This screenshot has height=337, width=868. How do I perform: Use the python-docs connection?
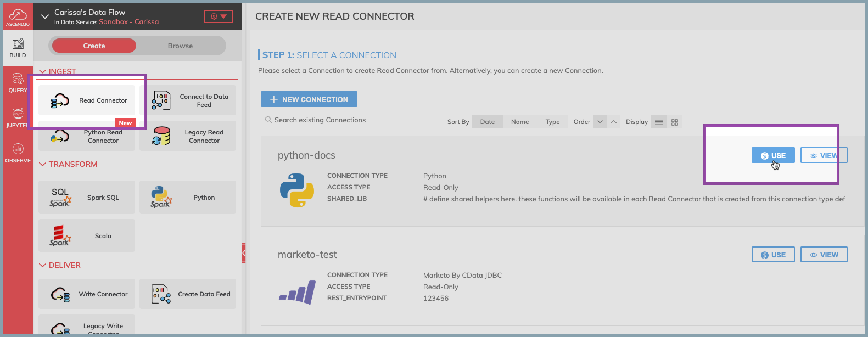click(x=773, y=155)
